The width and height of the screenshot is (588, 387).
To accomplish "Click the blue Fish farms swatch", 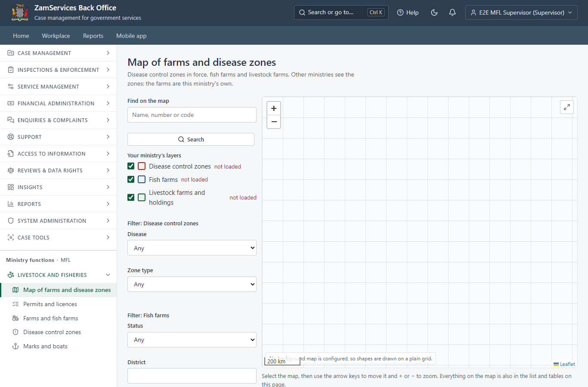I will (x=142, y=179).
